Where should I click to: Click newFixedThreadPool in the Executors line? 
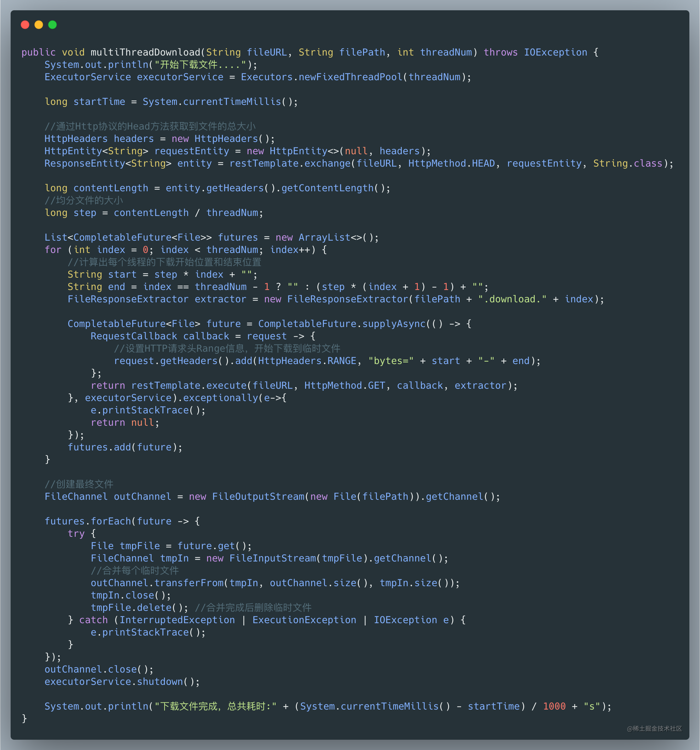(351, 77)
